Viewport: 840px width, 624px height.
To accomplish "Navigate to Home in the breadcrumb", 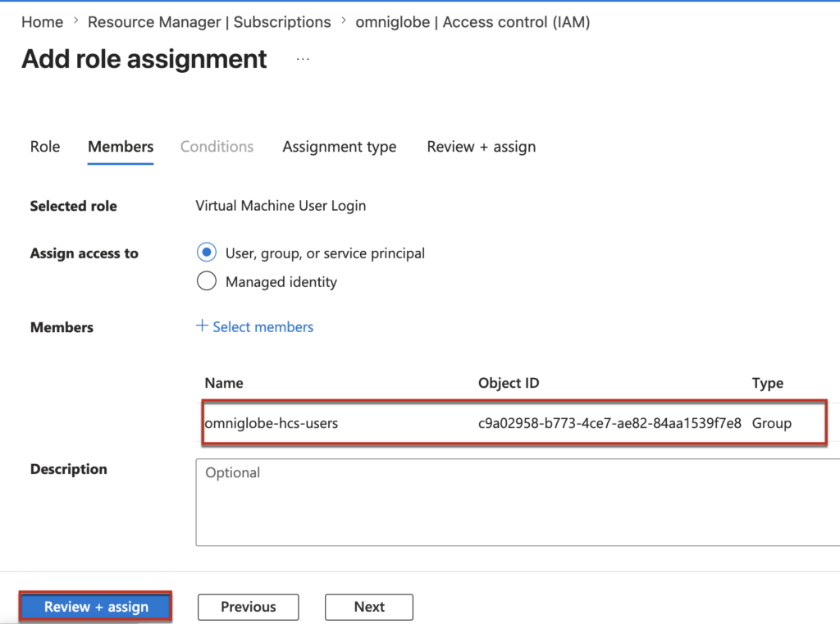I will click(x=42, y=22).
